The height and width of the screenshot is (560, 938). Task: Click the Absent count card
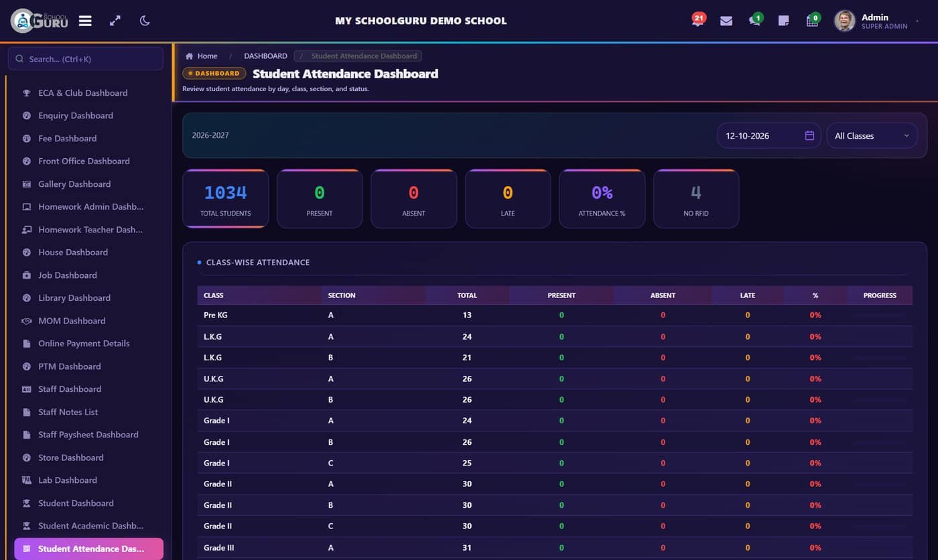pyautogui.click(x=414, y=199)
